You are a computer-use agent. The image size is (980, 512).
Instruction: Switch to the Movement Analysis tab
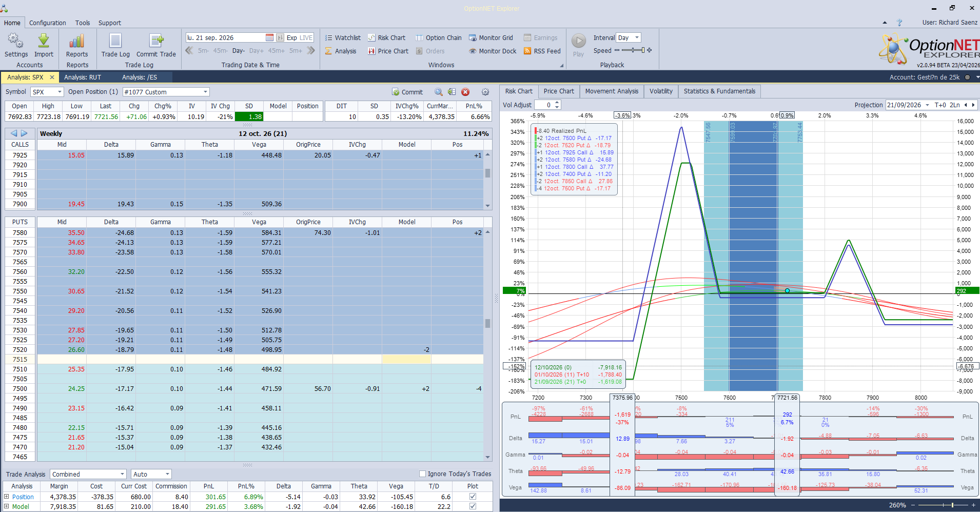pyautogui.click(x=612, y=91)
